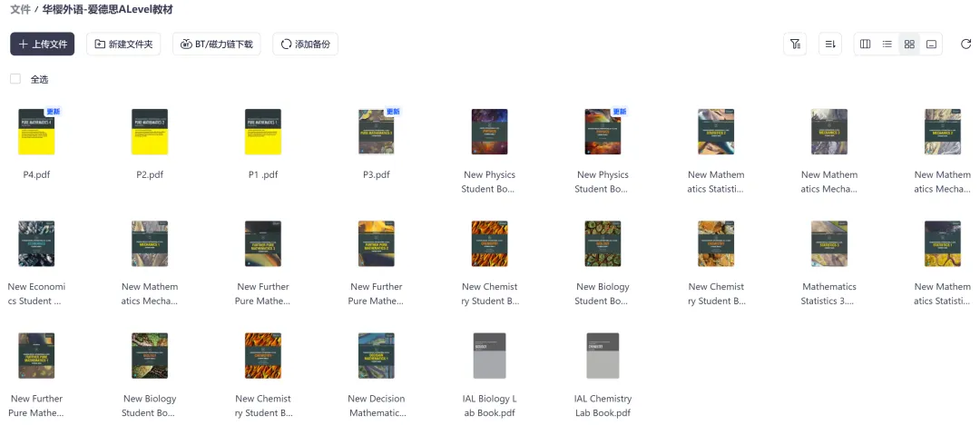980x445 pixels.
Task: Open the sort order icon
Action: pos(830,44)
